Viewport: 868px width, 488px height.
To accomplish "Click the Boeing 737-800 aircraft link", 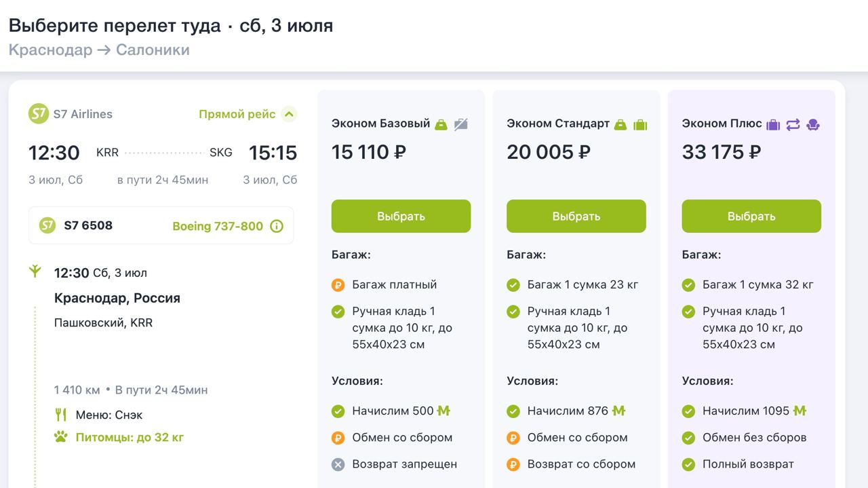I will [x=218, y=226].
